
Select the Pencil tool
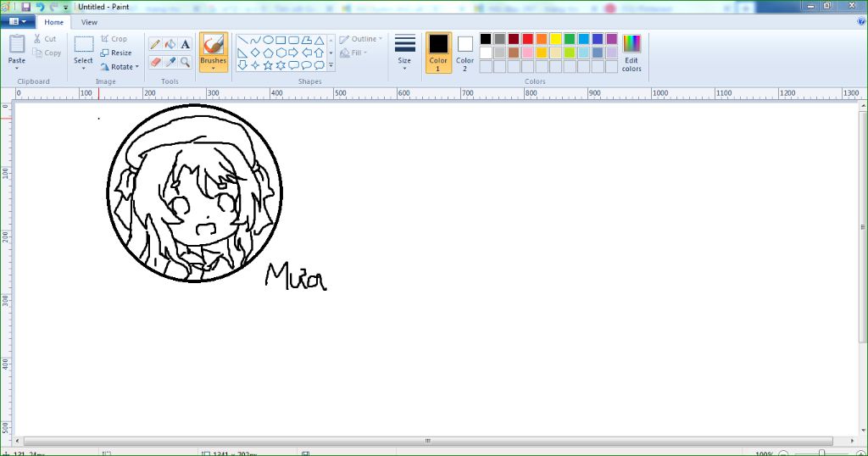(x=156, y=44)
